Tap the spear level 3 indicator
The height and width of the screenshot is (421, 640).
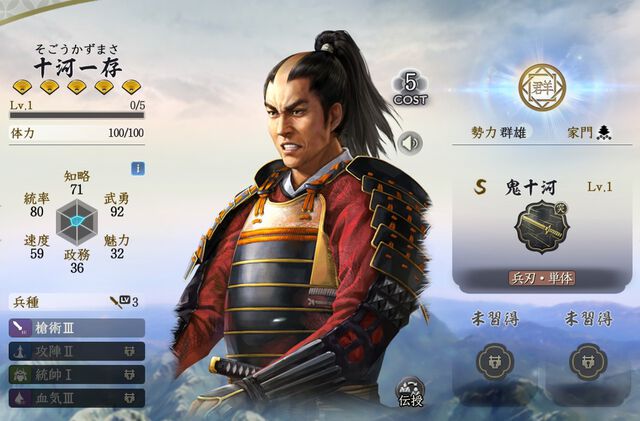pos(124,302)
